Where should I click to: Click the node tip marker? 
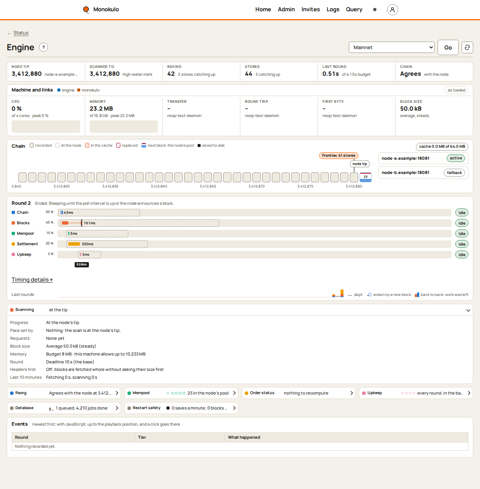[360, 164]
